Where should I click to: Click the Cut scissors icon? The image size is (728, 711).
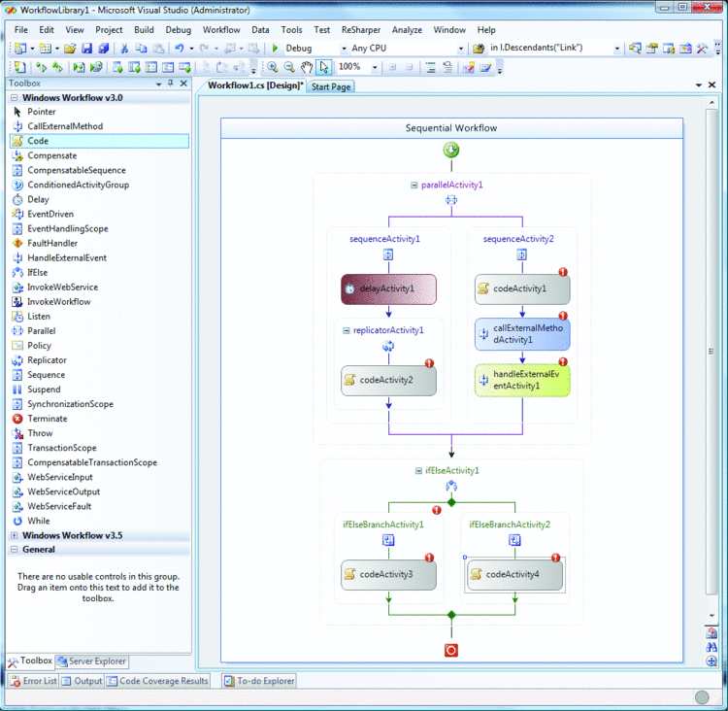tap(124, 49)
